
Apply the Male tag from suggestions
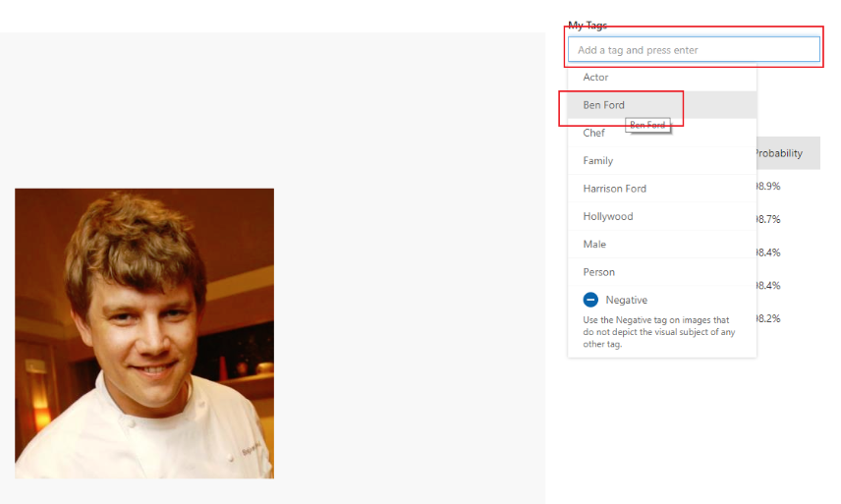point(594,244)
